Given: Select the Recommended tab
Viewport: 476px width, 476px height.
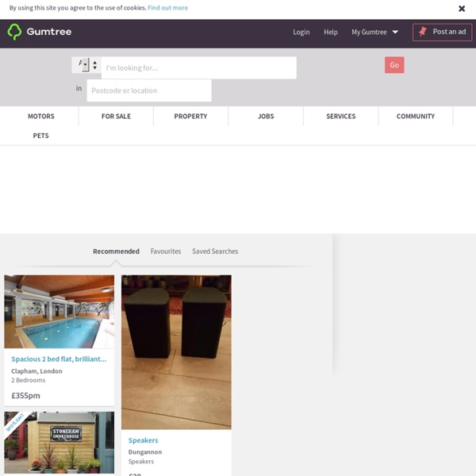Looking at the screenshot, I should tap(116, 251).
